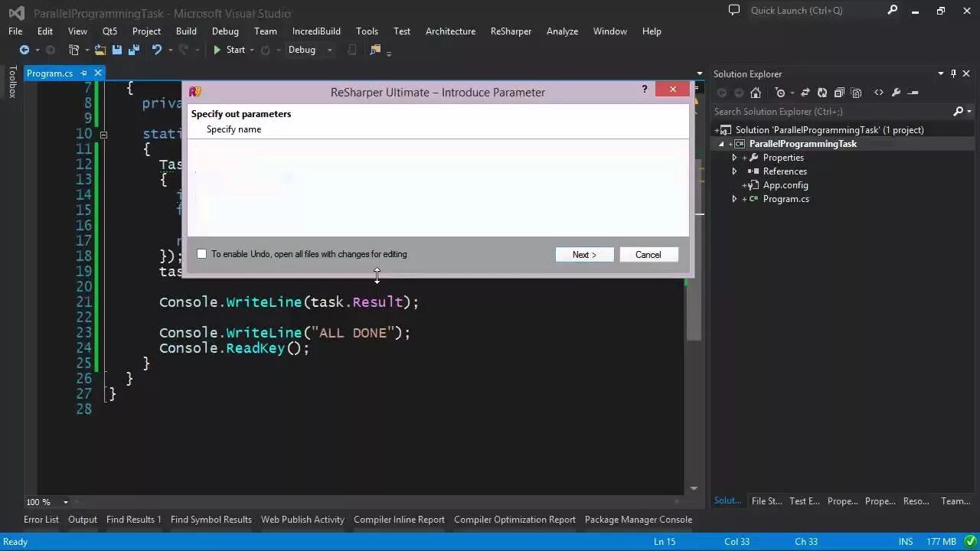
Task: Click Sync with Active Document icon
Action: (x=805, y=93)
